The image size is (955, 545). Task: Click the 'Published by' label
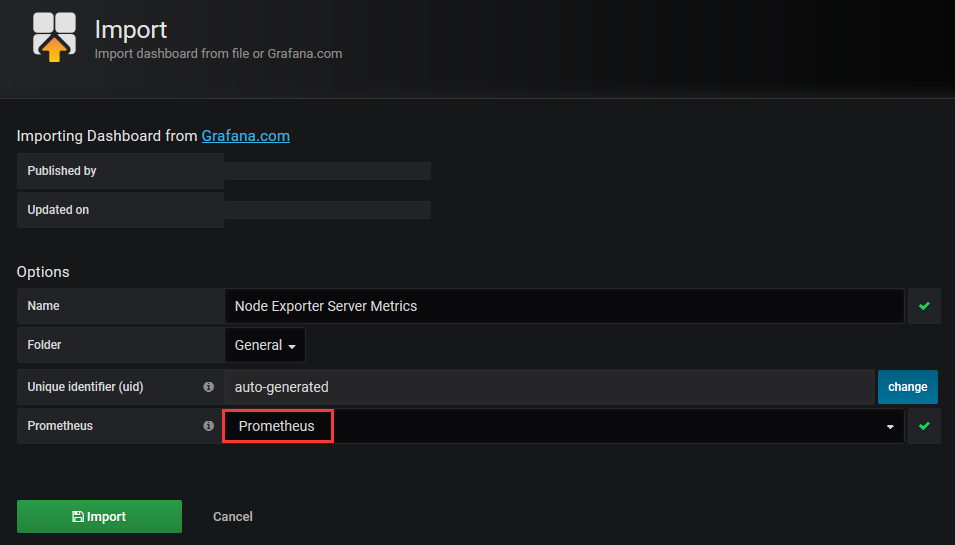point(62,171)
